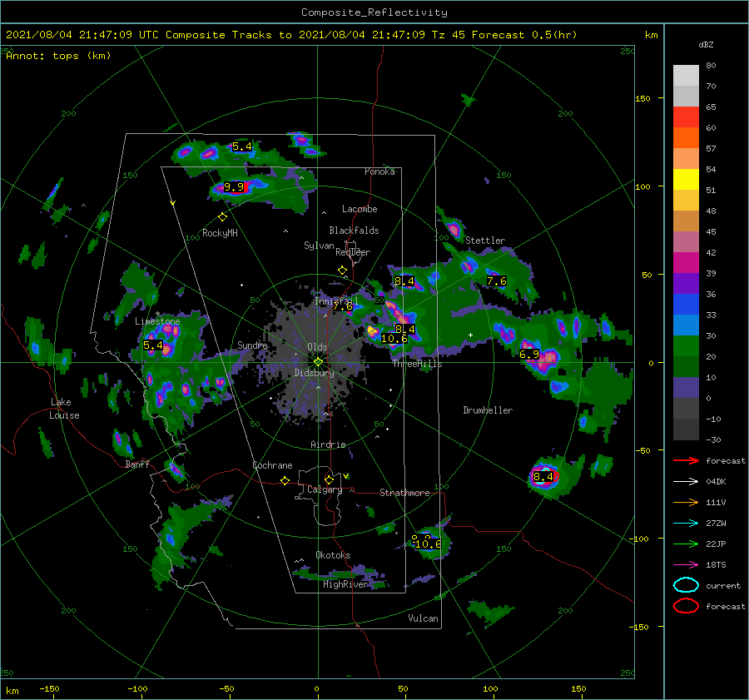The image size is (749, 700).
Task: Select the green 22JP track arrow
Action: coord(686,544)
